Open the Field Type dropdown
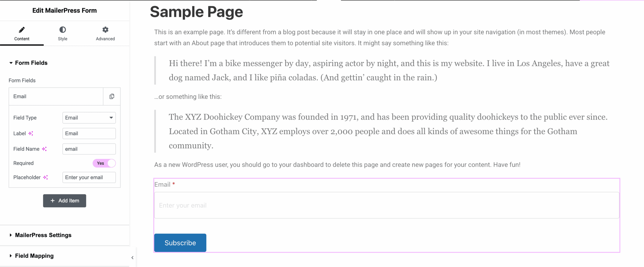The image size is (644, 267). coord(89,117)
